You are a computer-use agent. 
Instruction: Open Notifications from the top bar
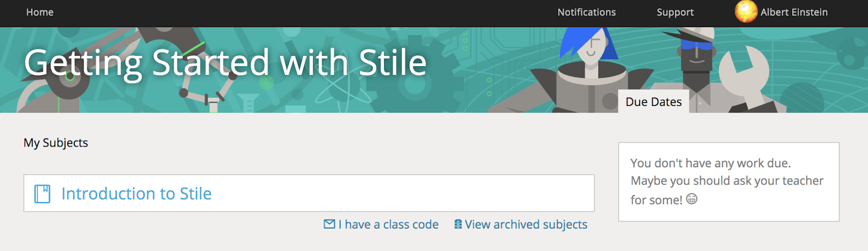coord(586,12)
